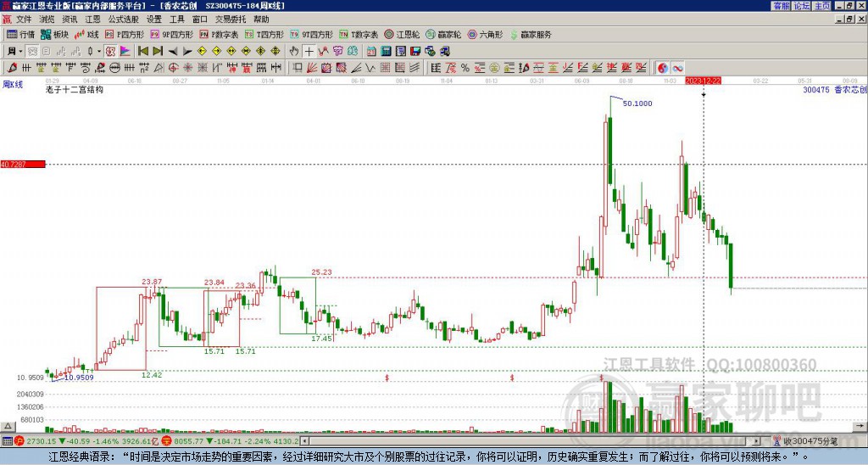Open the candlestick style dropdown arrow
The height and width of the screenshot is (465, 868).
99,52
